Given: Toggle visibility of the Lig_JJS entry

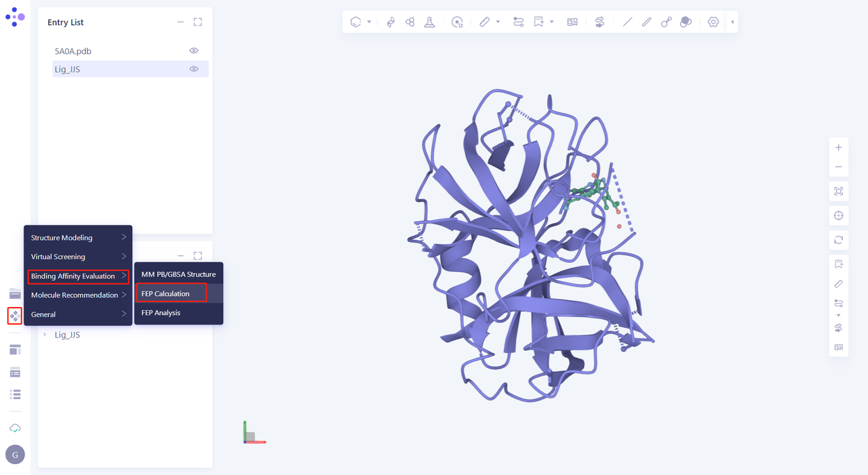Looking at the screenshot, I should [193, 68].
